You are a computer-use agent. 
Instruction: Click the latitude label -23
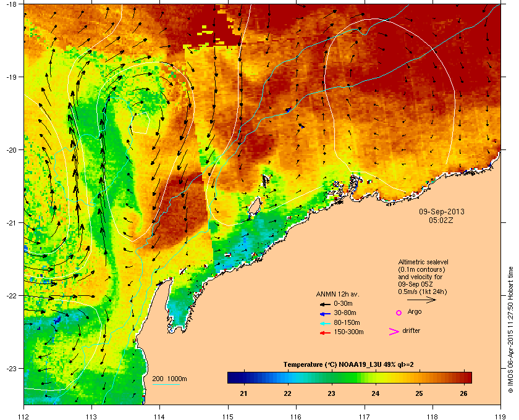click(x=11, y=368)
